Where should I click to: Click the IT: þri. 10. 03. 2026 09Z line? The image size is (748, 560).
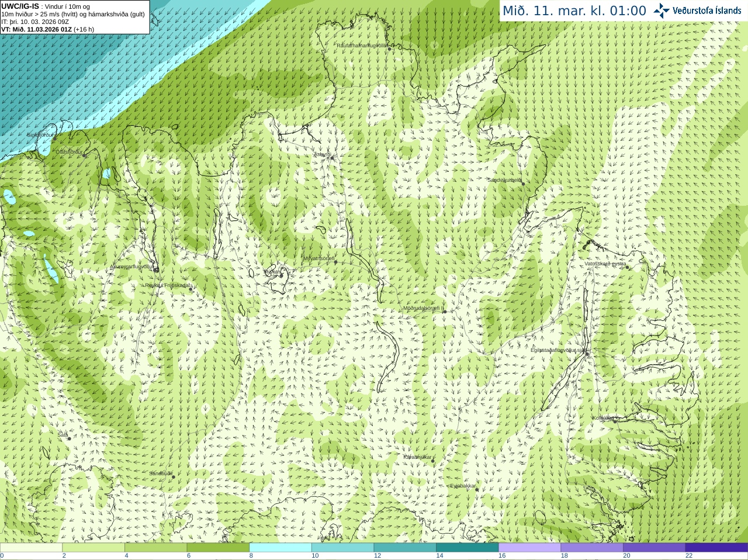point(35,22)
